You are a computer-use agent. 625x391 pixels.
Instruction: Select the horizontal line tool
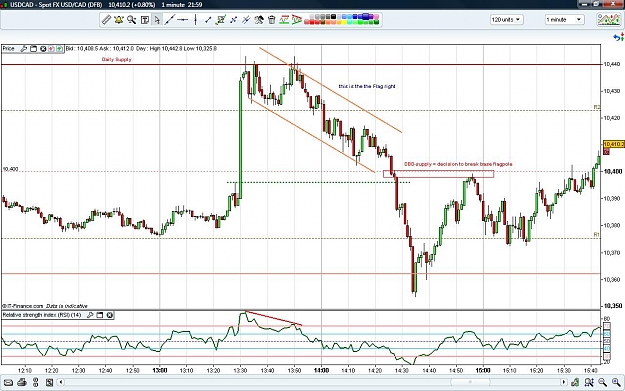pyautogui.click(x=183, y=20)
